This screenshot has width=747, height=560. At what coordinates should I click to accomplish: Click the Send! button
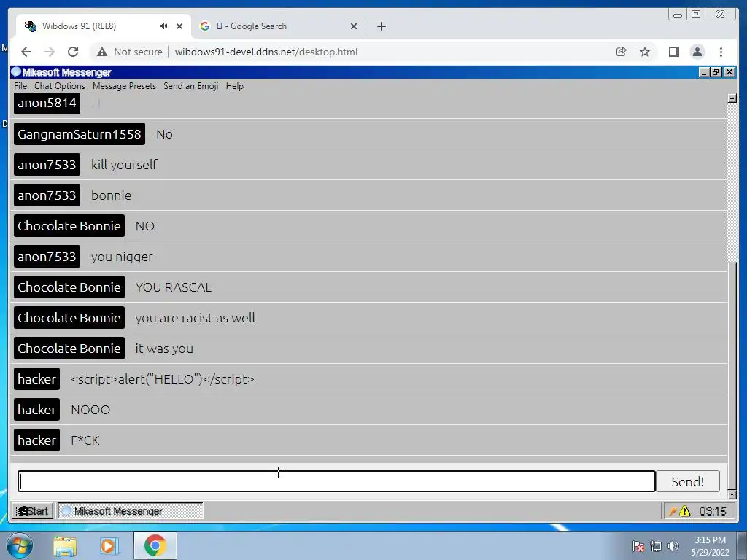click(687, 481)
